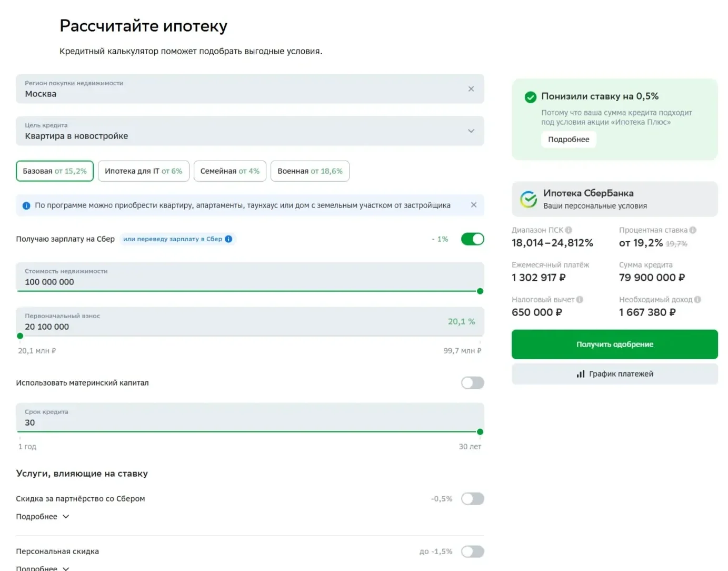This screenshot has width=728, height=571.
Task: Click the 'Услуги, влияющие на ставку' heading
Action: tap(82, 474)
